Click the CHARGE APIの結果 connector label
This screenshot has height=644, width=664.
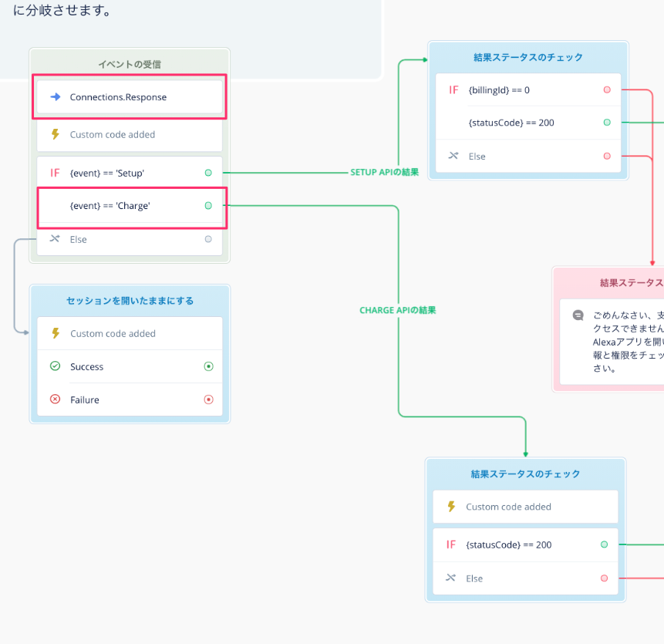(x=398, y=310)
